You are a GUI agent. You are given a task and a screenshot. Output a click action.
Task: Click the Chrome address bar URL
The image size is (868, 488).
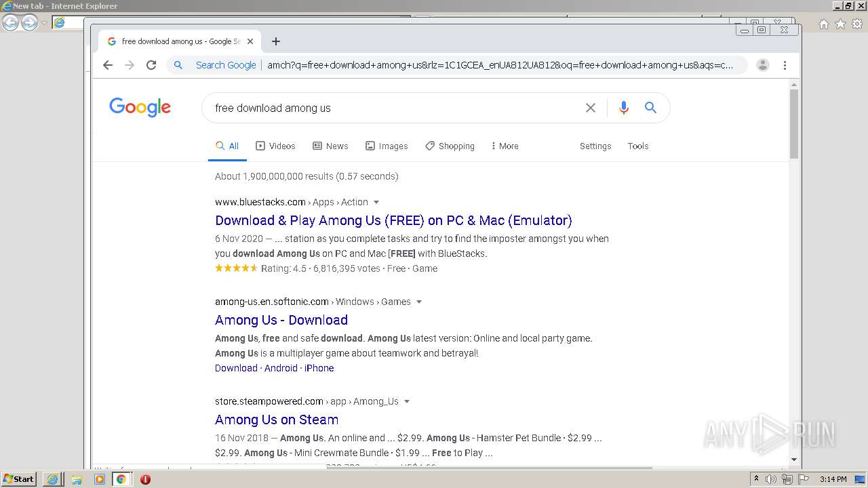[x=500, y=65]
